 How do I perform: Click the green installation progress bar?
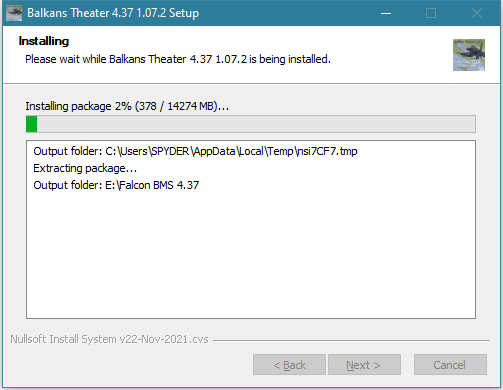251,124
